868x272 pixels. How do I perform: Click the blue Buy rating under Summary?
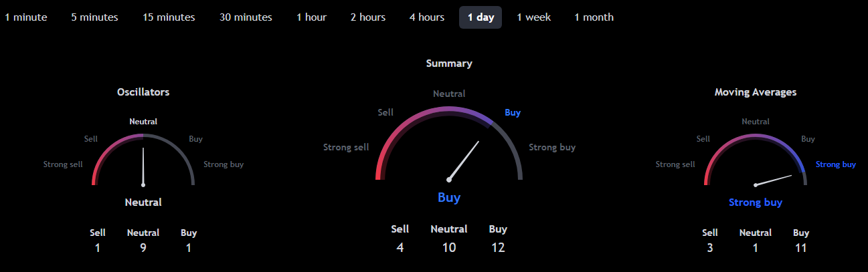point(449,197)
